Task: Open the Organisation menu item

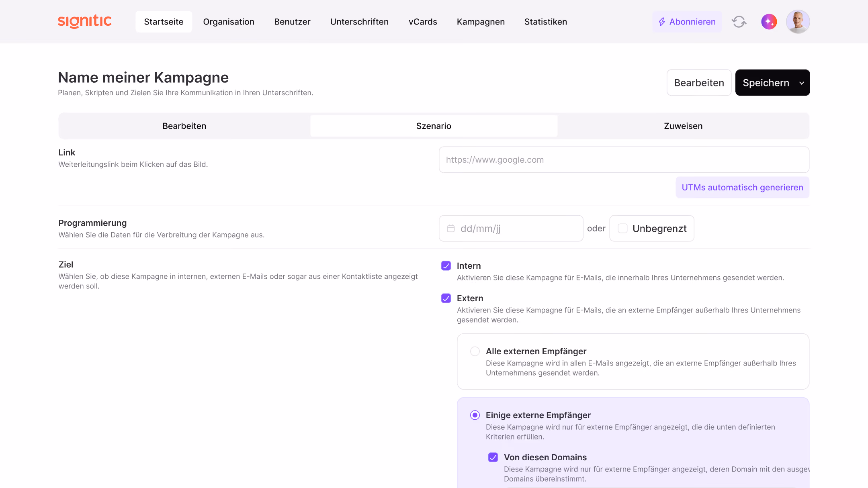Action: [229, 22]
